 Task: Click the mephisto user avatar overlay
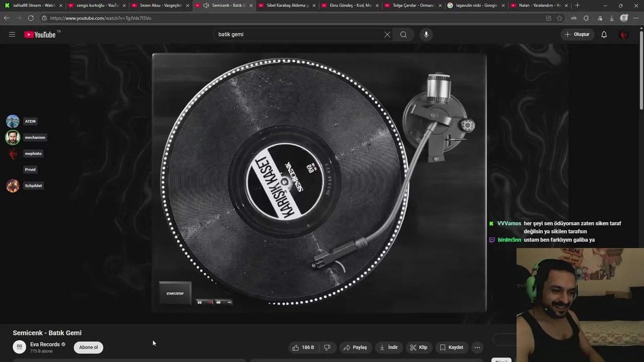pyautogui.click(x=13, y=153)
